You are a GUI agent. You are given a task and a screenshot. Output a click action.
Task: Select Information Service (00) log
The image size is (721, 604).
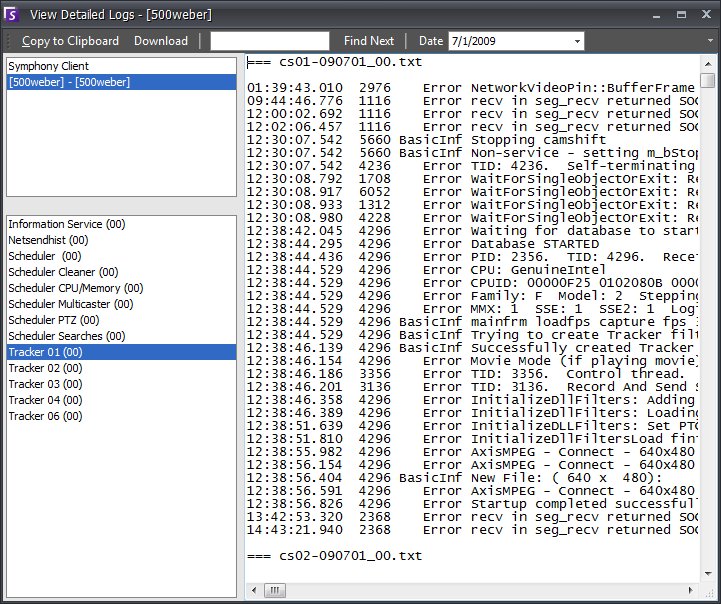[121, 224]
